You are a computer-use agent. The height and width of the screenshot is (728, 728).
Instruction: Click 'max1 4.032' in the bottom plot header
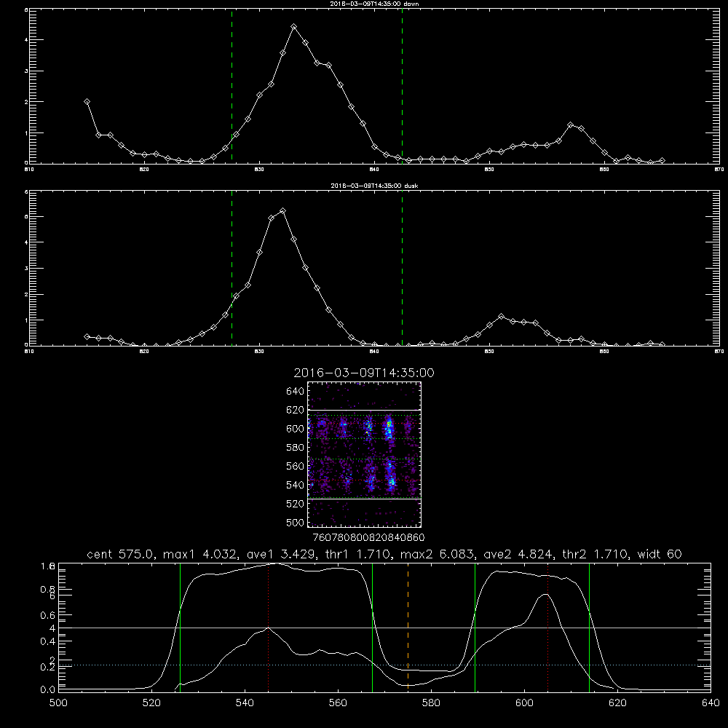(199, 554)
